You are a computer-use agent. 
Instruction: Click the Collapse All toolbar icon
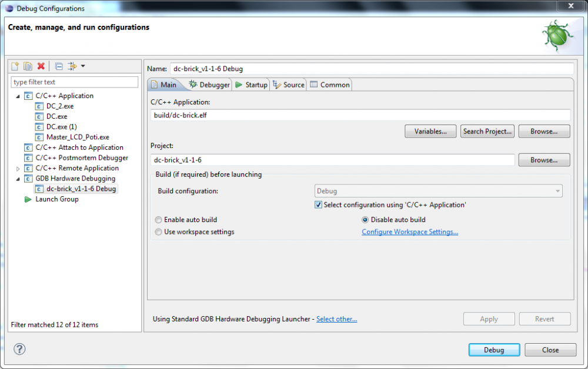point(59,66)
